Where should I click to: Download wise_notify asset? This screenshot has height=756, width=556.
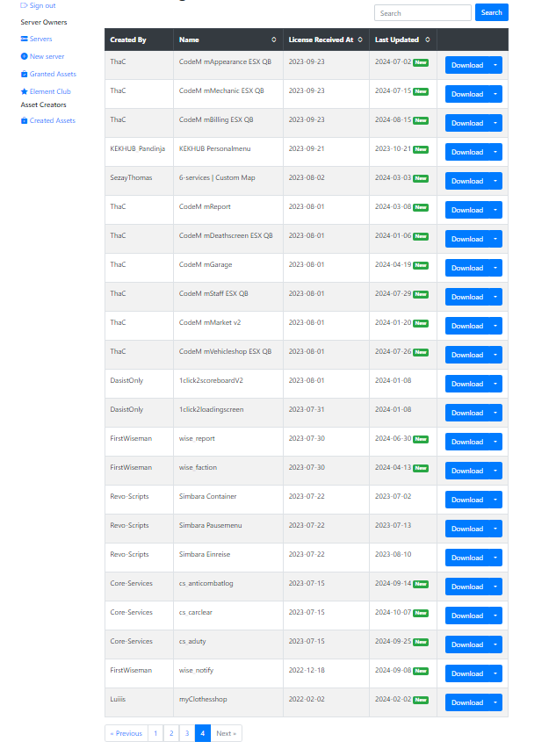(466, 673)
